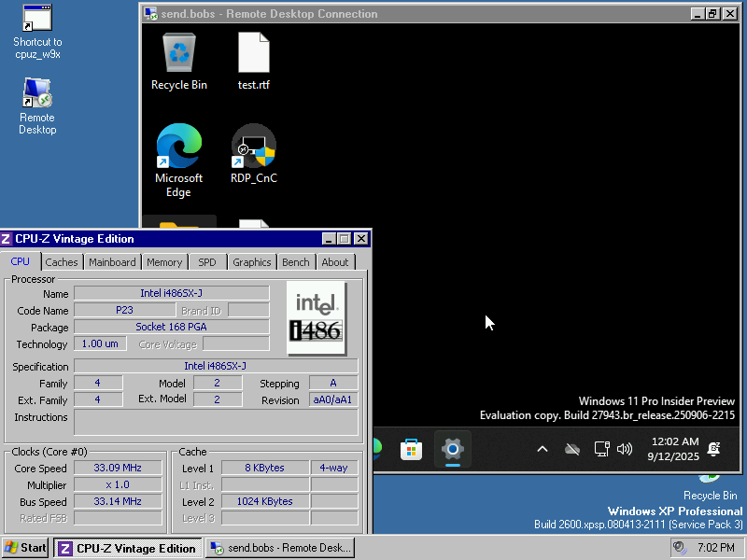Click the Specification field Intel i486SX-J
Viewport: 747px width, 560px height.
click(216, 366)
